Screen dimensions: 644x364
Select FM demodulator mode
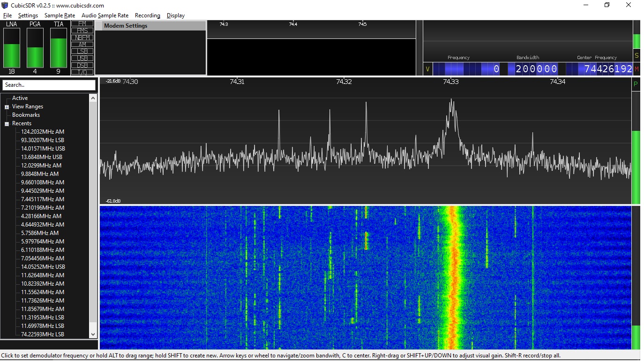pos(82,23)
